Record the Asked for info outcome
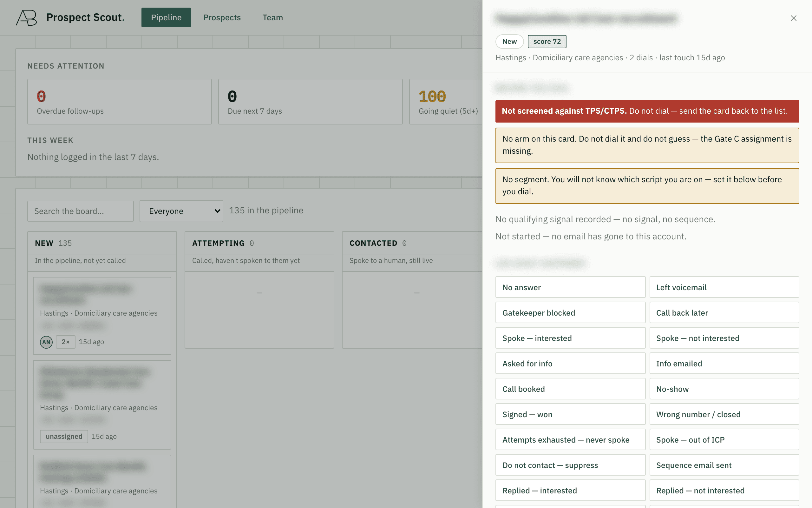Screen dimensions: 812x508 tap(570, 364)
